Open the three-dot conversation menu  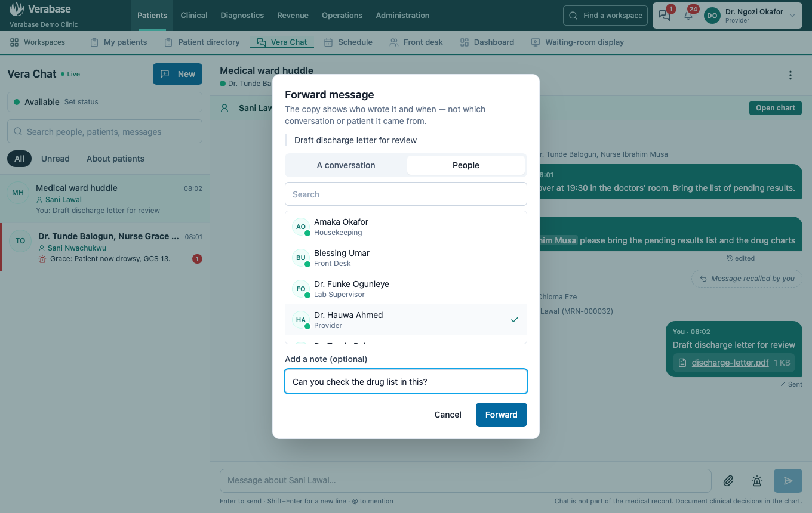(791, 75)
